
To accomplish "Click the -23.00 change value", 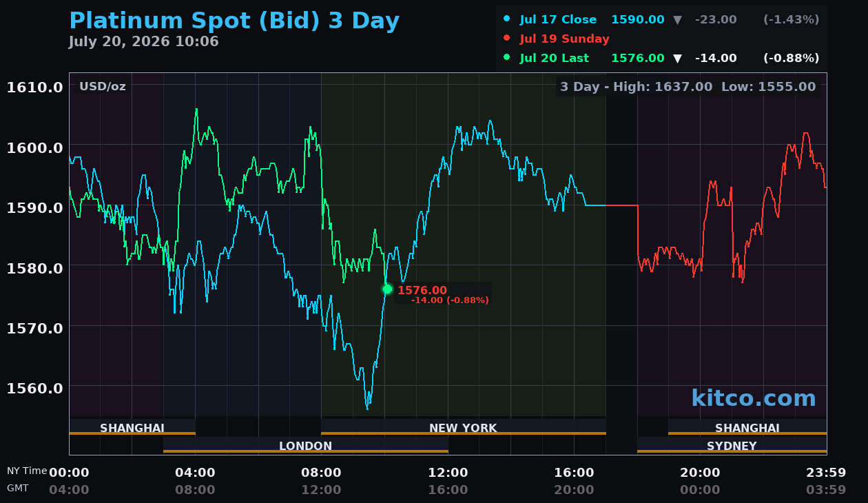I will pyautogui.click(x=716, y=19).
